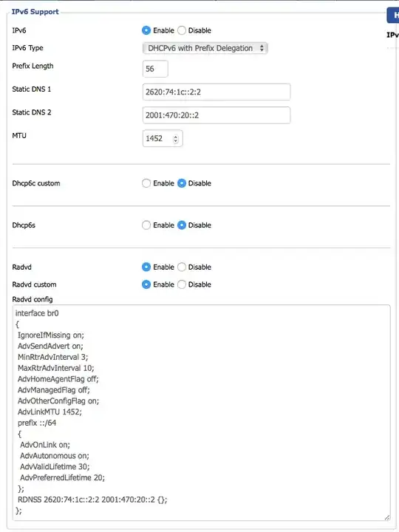399x532 pixels.
Task: Select Disable for Radvd custom
Action: tap(182, 284)
